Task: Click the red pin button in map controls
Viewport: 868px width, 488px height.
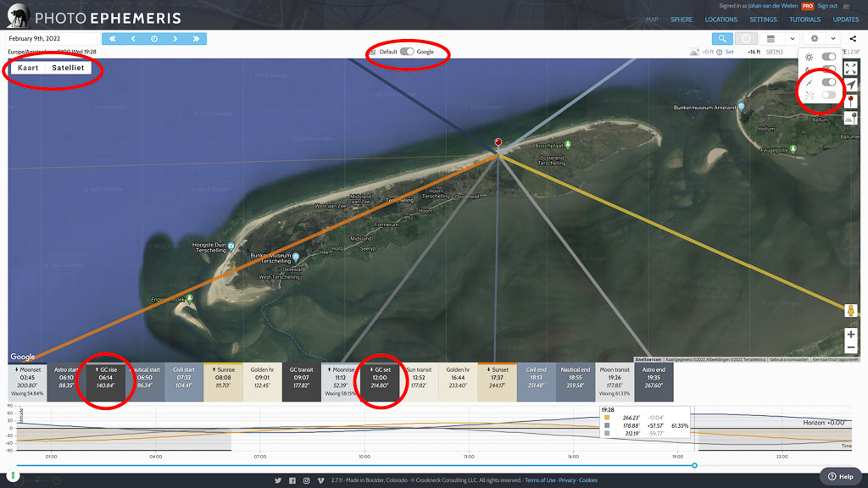Action: tap(851, 102)
